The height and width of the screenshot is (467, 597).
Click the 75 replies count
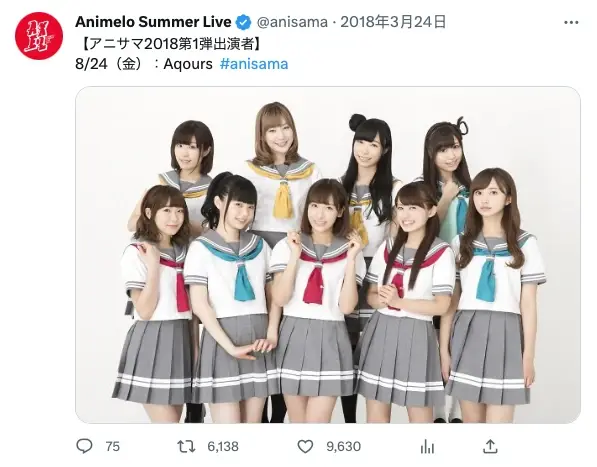point(113,446)
